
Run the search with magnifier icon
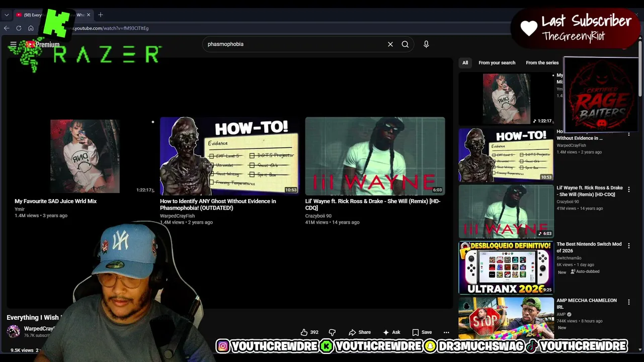pos(405,44)
